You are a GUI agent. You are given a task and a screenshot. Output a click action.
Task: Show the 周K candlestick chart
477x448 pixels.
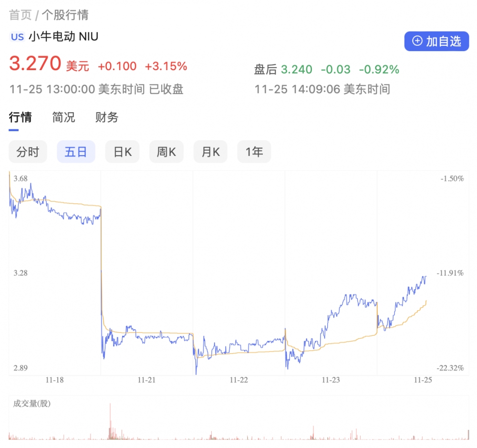point(166,152)
